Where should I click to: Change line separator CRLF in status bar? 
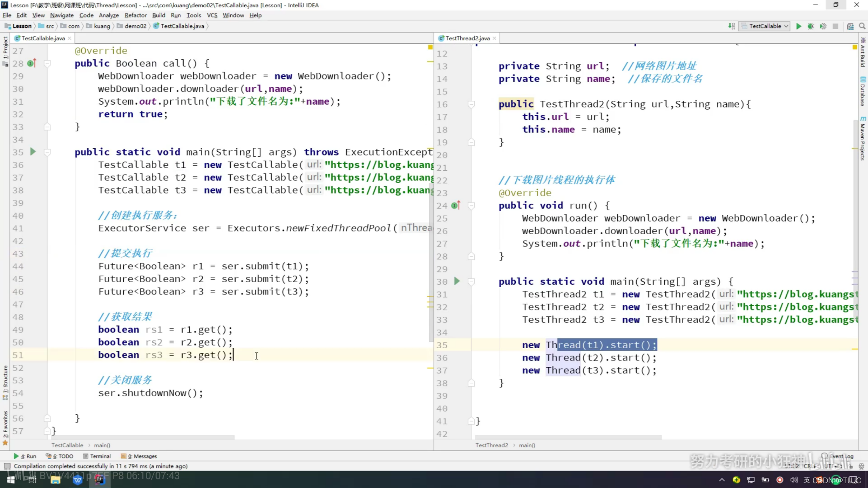click(812, 466)
